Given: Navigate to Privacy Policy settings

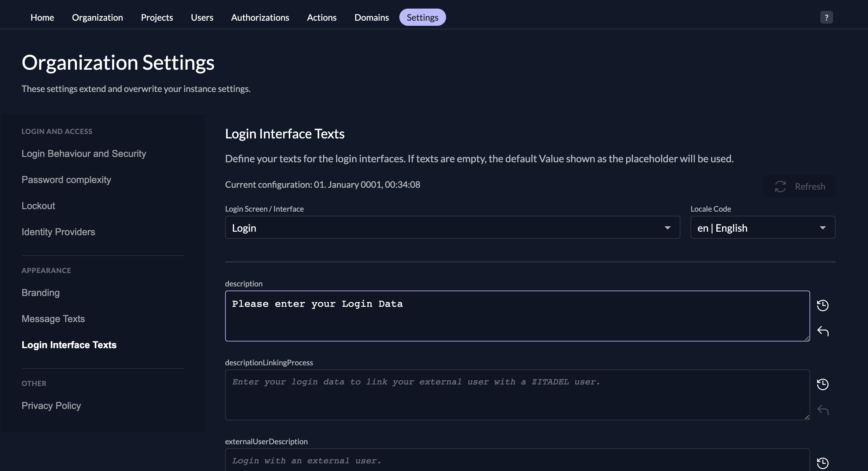Looking at the screenshot, I should (51, 405).
